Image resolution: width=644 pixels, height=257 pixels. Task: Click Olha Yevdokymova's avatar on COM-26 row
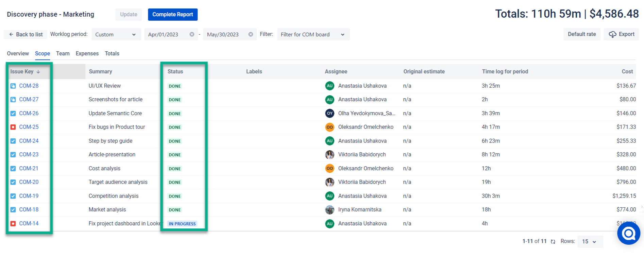tap(329, 114)
